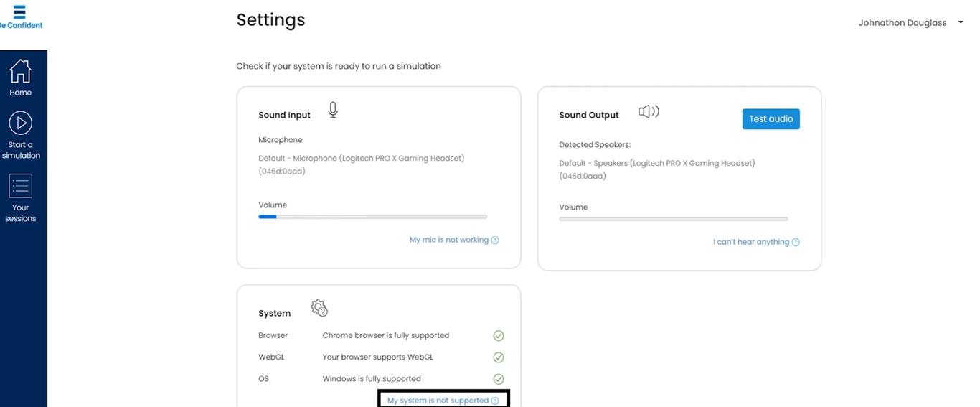
Task: Click the Windows OS supported checkmark
Action: click(498, 379)
